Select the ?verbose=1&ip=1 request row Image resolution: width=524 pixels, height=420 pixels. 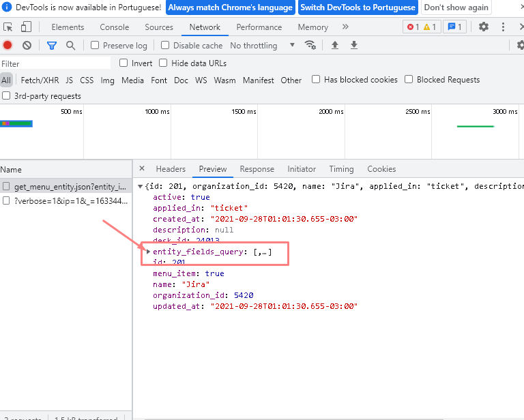[x=65, y=200]
